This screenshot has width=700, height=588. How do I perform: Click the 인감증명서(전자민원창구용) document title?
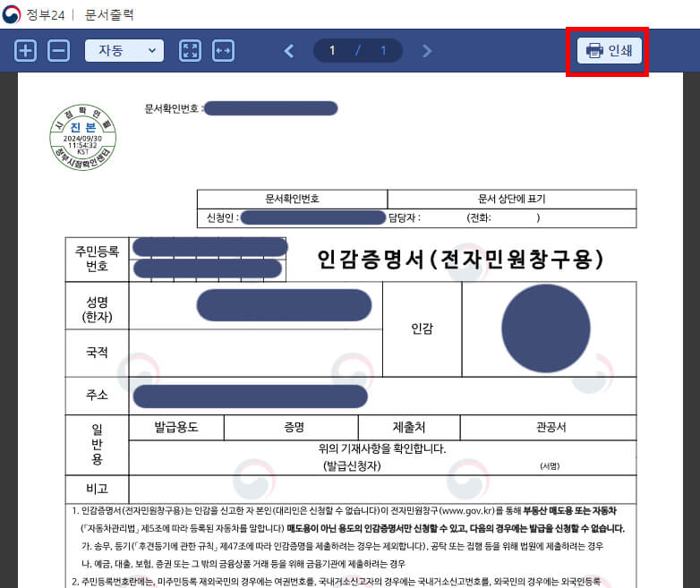coord(460,259)
